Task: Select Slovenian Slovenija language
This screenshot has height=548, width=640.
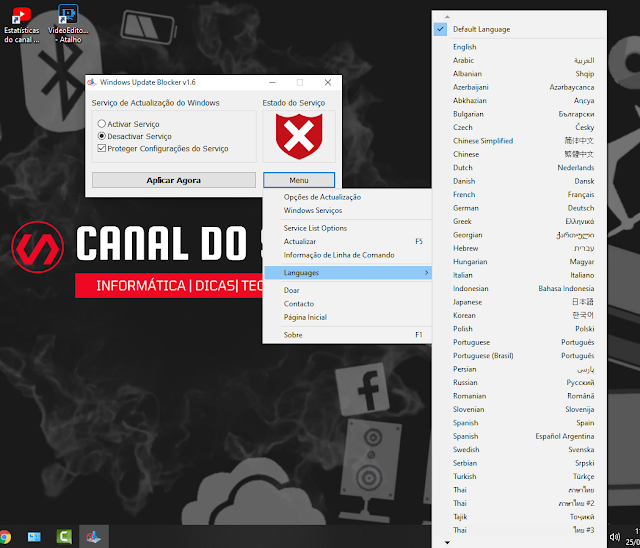Action: [519, 409]
